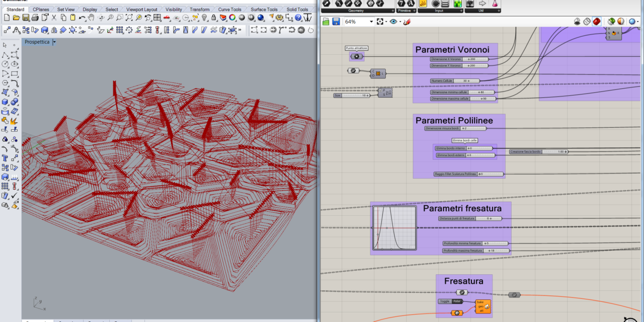Save the Grasshopper document with floppy icon
Viewport: 644px width, 322px height.
[x=336, y=22]
